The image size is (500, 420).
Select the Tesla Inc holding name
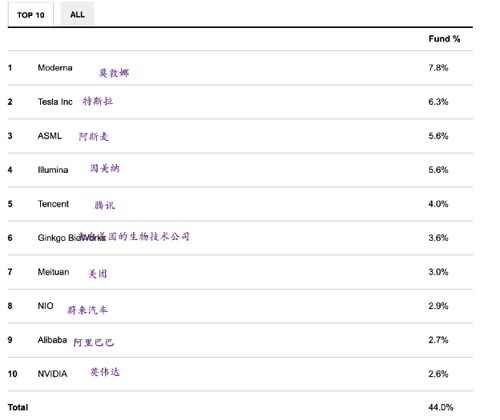click(x=55, y=102)
